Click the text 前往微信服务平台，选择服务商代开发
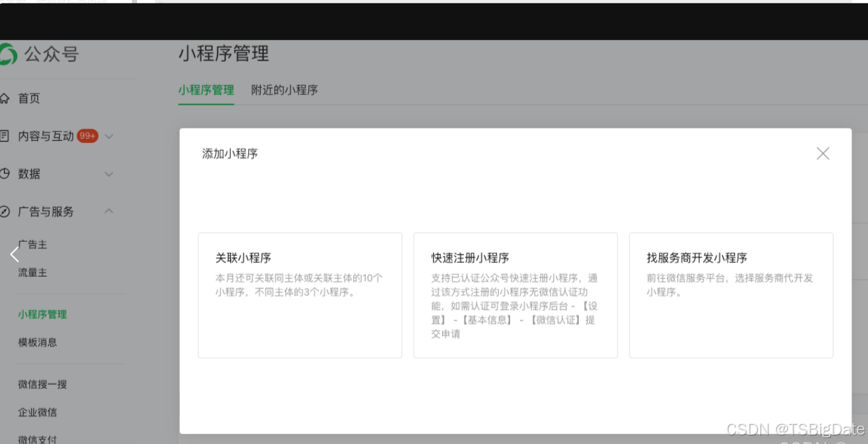Screen dimensions: 868x444 pos(730,278)
